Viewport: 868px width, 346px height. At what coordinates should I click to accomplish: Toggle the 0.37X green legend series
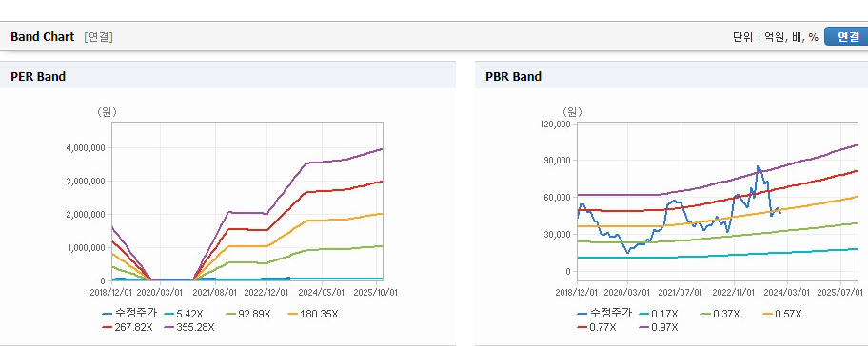720,314
